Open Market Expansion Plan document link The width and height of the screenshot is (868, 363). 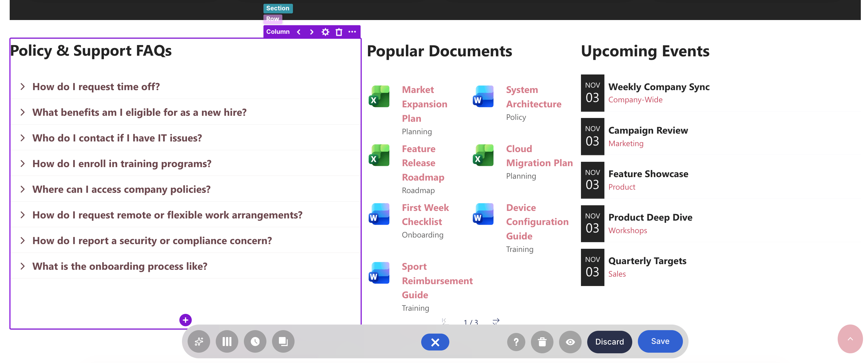coord(424,104)
